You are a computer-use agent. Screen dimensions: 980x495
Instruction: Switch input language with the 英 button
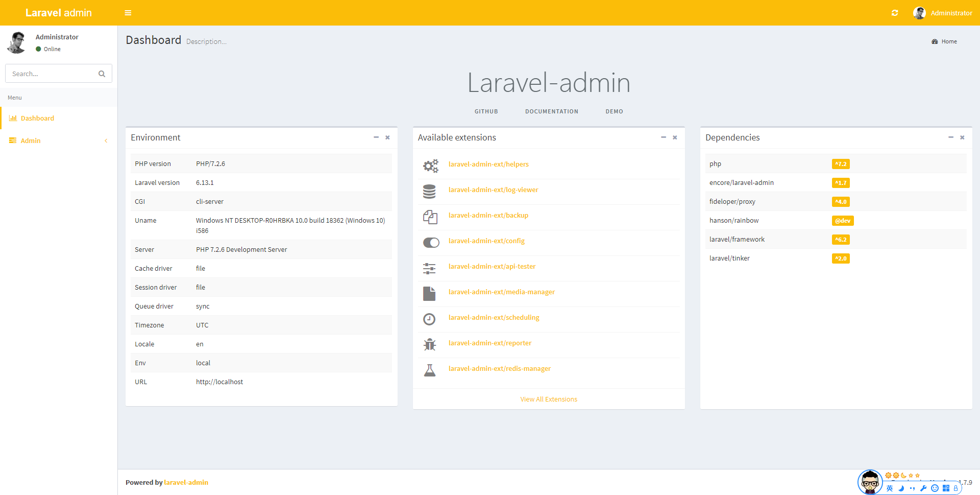click(890, 488)
